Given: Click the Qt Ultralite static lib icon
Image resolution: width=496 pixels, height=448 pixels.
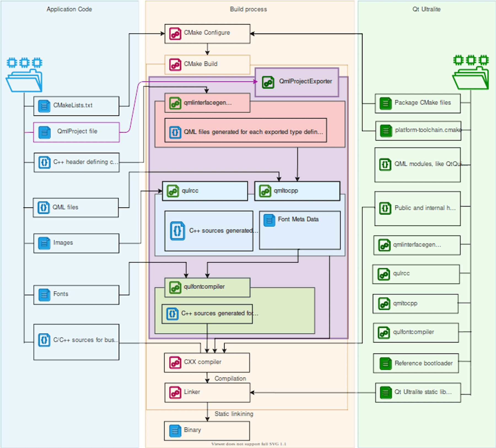Looking at the screenshot, I should [386, 393].
